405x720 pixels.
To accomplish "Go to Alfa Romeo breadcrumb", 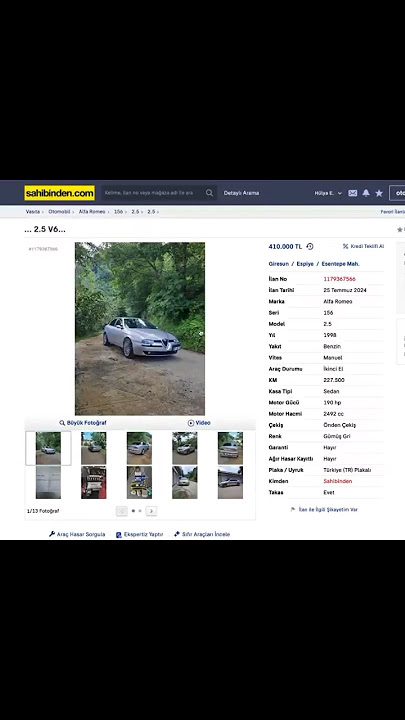I will (92, 212).
